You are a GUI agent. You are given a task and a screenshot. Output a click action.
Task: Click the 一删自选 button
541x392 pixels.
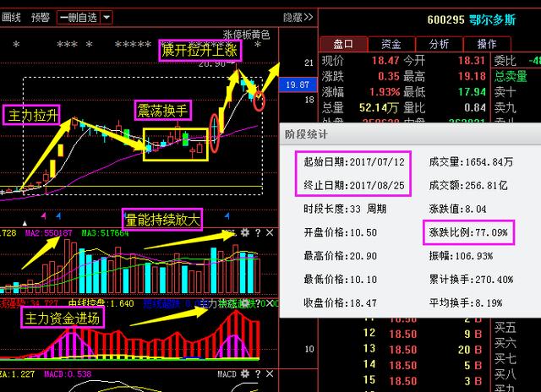[x=79, y=17]
